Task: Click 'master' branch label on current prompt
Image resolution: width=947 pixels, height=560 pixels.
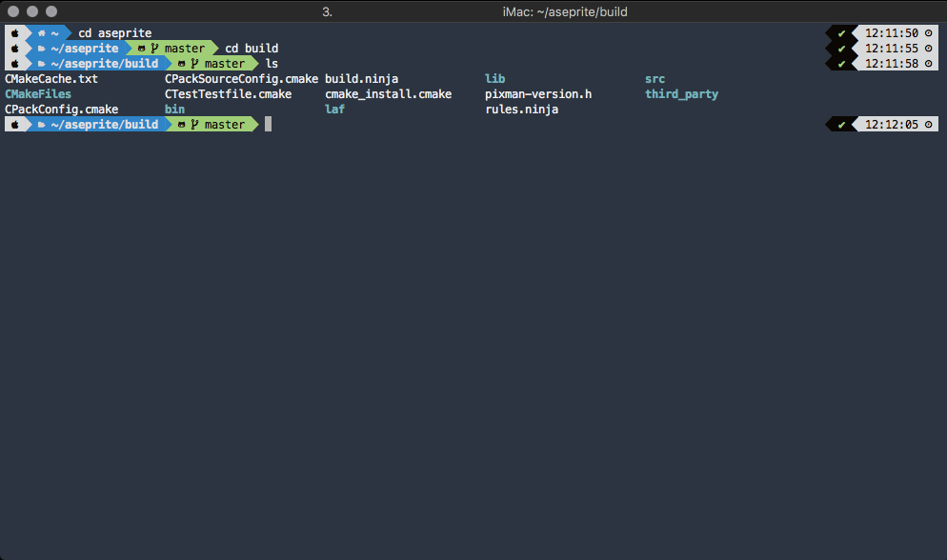Action: [225, 125]
